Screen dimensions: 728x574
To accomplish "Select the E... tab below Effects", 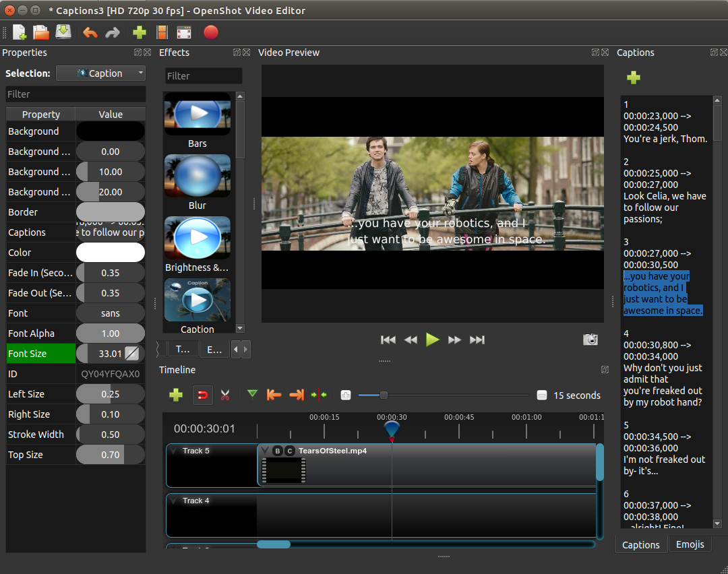I will click(x=214, y=350).
